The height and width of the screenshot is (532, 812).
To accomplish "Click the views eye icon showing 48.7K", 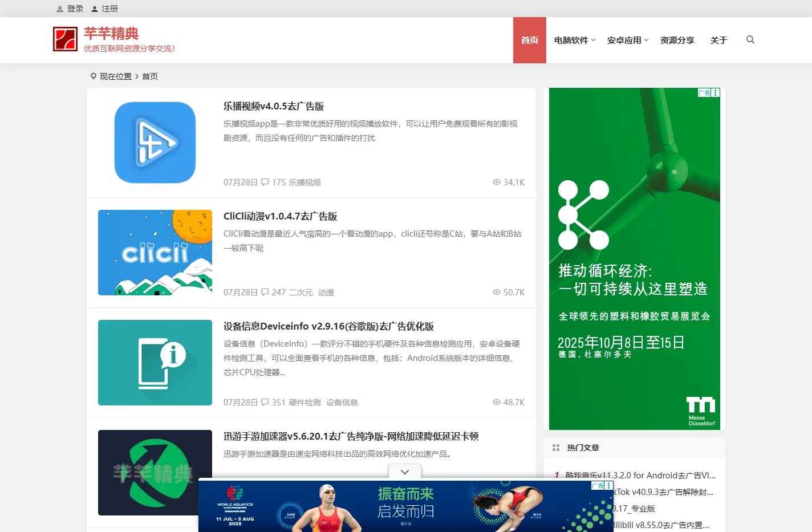I will 497,402.
